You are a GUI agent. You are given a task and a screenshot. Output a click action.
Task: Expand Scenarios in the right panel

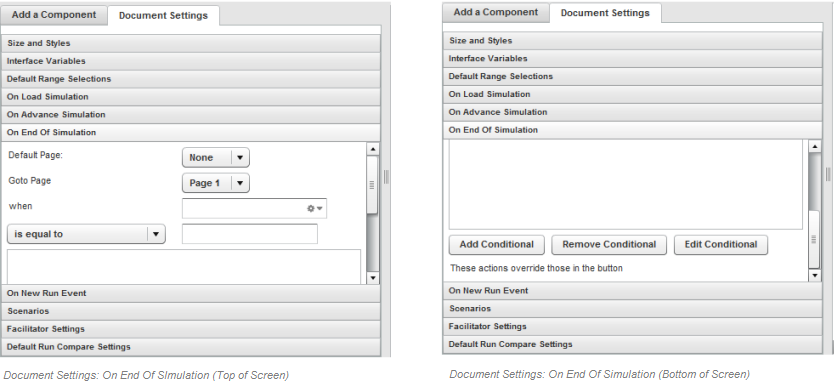(x=632, y=309)
